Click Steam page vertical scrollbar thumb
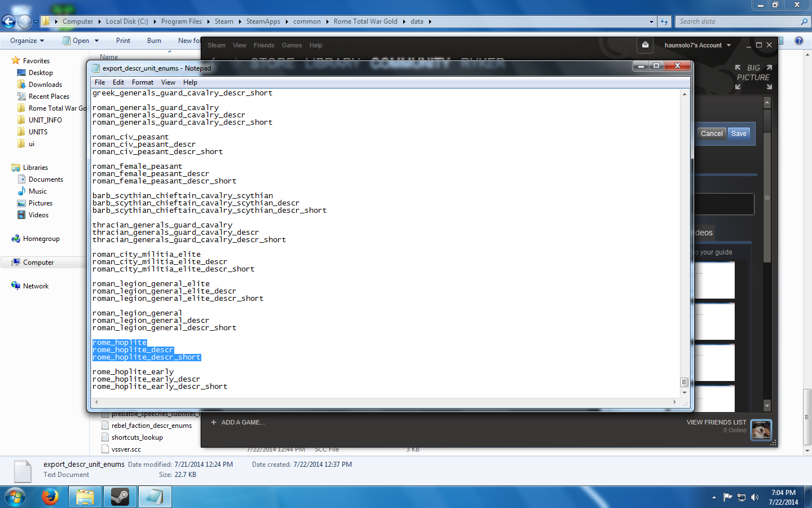Image resolution: width=812 pixels, height=508 pixels. [767, 198]
